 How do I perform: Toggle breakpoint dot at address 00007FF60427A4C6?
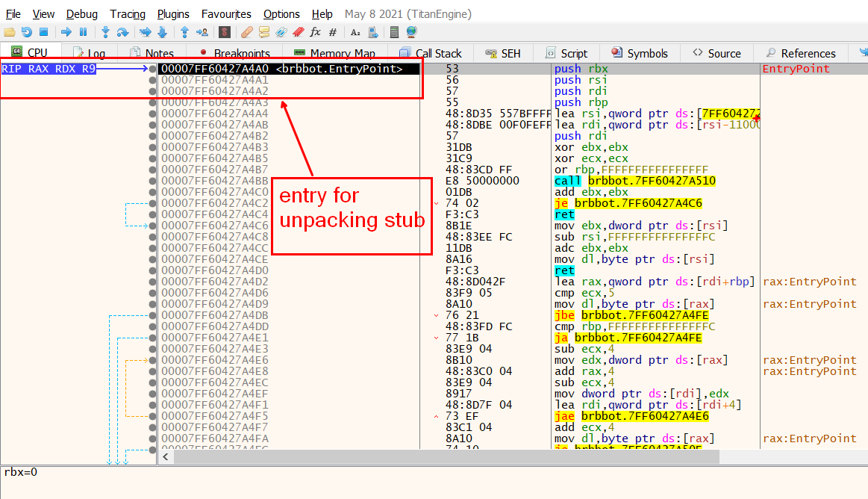click(x=153, y=226)
